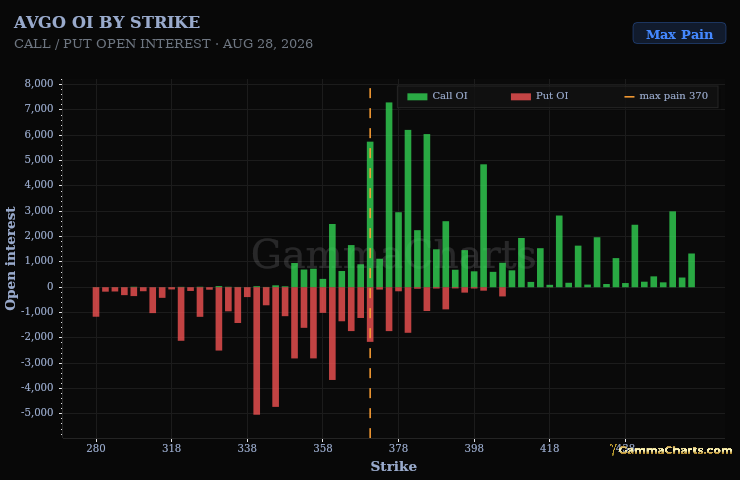
Task: Toggle the Put OI legend entry
Action: coord(539,96)
